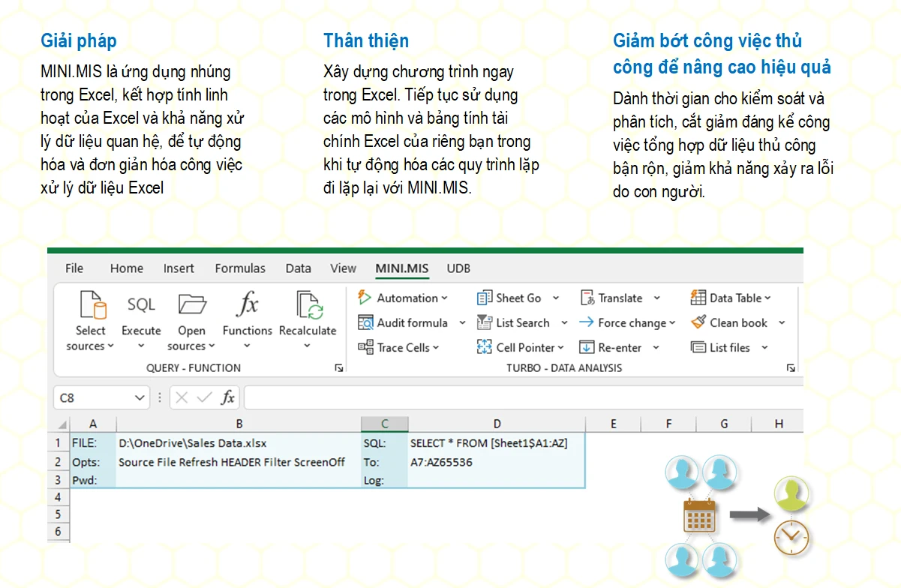Click the List files icon
Screen dimensions: 901x588
pyautogui.click(x=698, y=347)
